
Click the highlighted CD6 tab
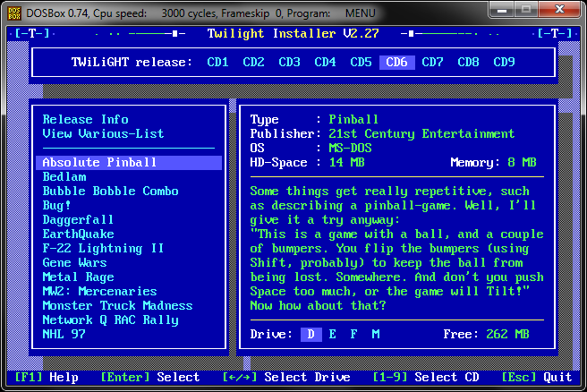[x=396, y=62]
